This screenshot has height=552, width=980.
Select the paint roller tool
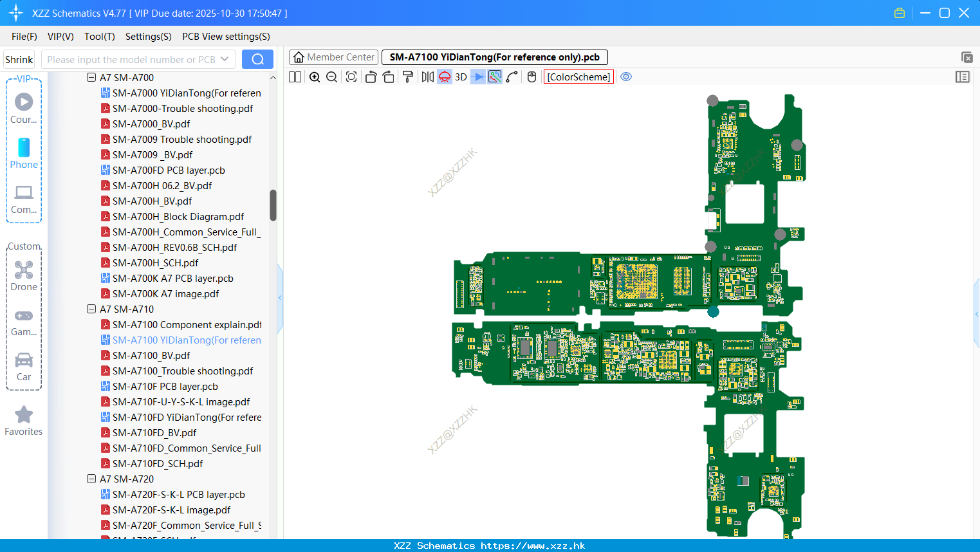tap(408, 77)
